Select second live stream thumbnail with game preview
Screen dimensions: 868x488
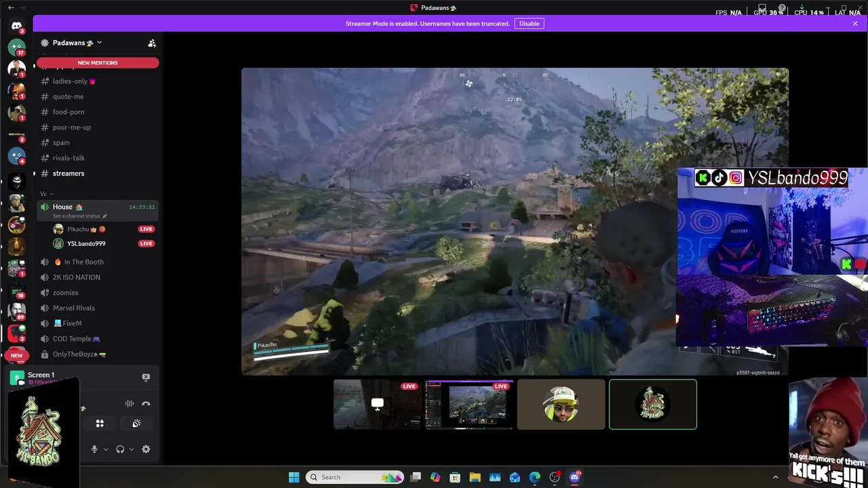469,404
